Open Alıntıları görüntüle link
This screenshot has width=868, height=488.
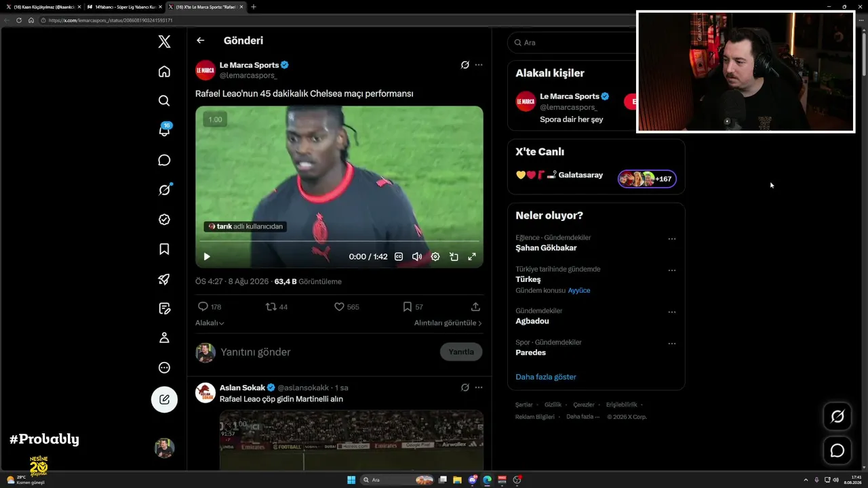point(448,323)
